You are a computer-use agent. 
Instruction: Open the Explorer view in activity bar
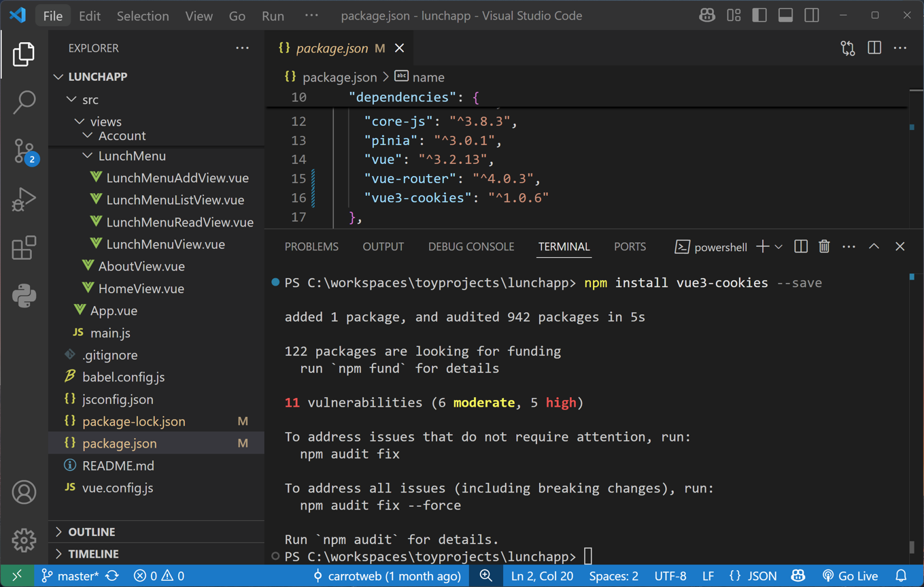click(24, 54)
